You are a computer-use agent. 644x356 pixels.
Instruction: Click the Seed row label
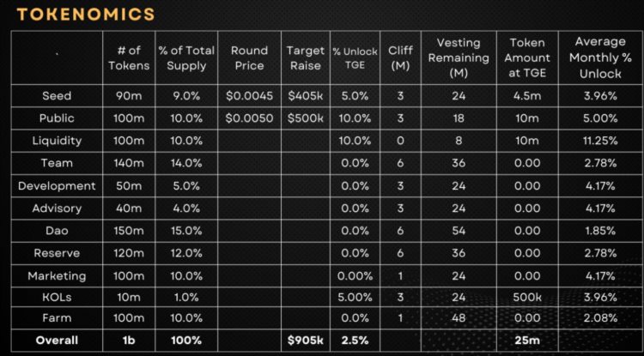coord(57,95)
